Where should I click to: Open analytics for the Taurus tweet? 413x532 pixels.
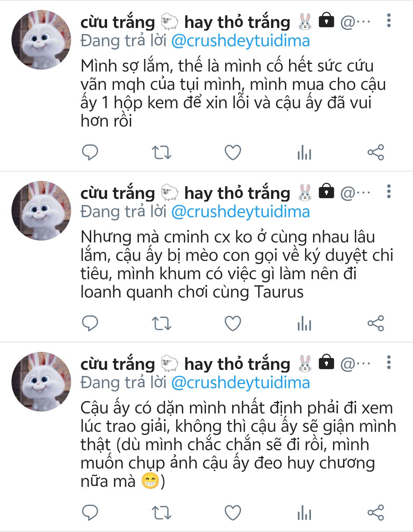(304, 324)
